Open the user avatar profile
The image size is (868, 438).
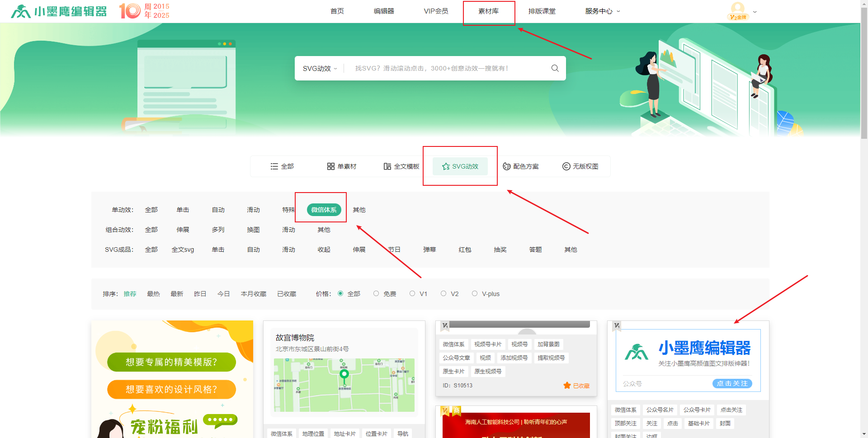(738, 11)
